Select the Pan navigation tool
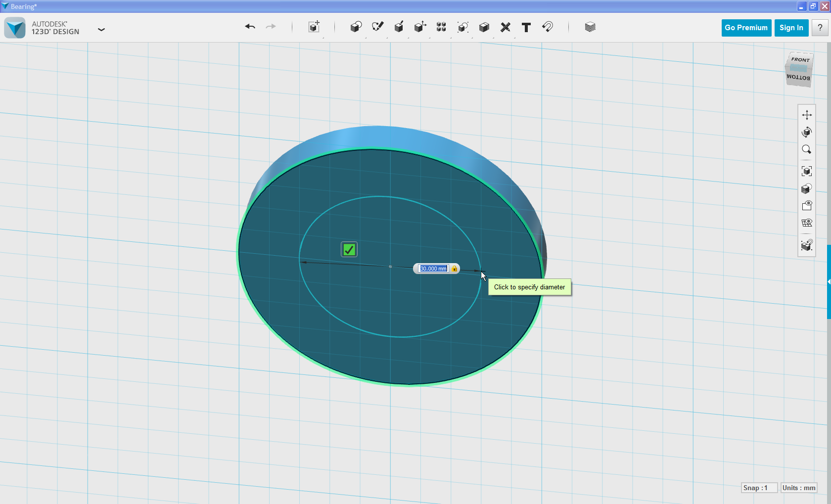Screen dimensions: 831x504 tap(807, 115)
